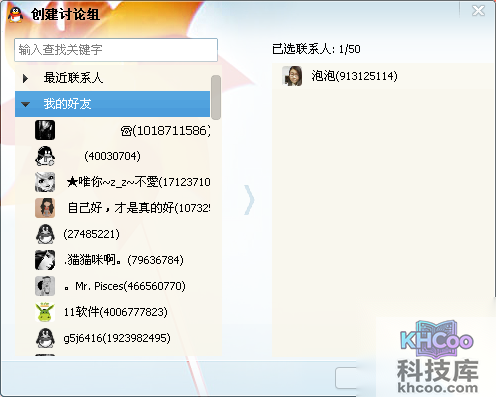Select the 最近联系人 group label

[73, 78]
